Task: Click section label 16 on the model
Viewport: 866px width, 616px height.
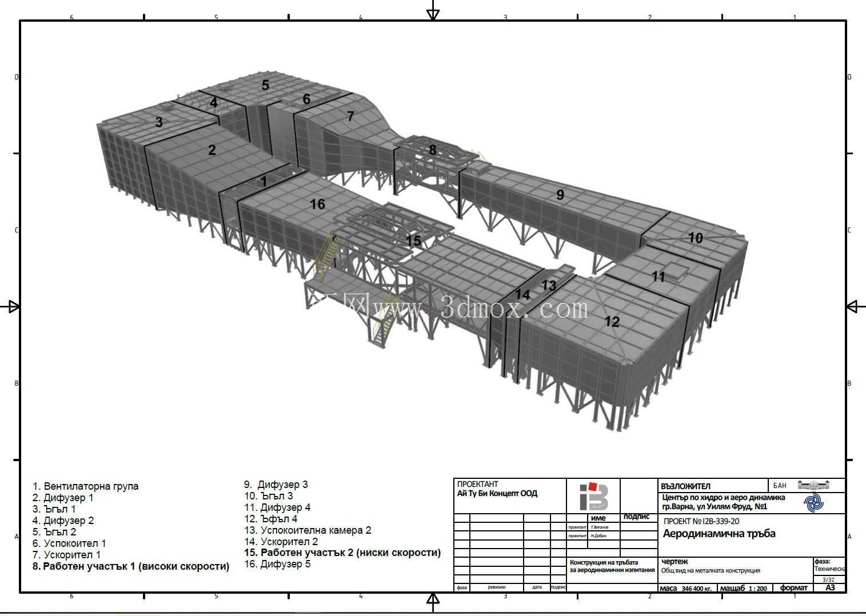Action: point(317,204)
